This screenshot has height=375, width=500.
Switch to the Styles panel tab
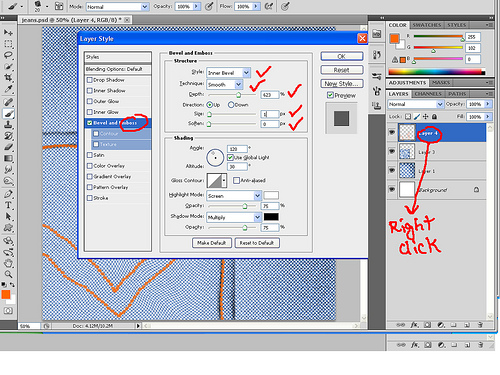(x=457, y=25)
